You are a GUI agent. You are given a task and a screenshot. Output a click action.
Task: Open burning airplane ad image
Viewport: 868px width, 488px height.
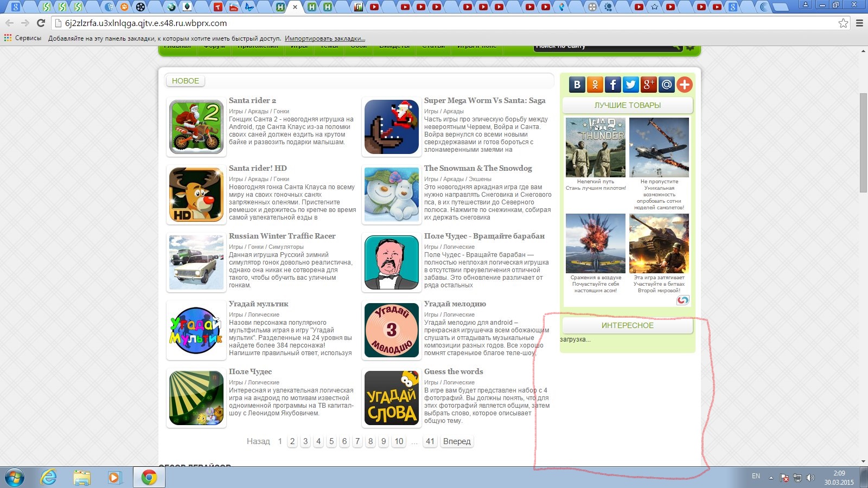coord(659,147)
